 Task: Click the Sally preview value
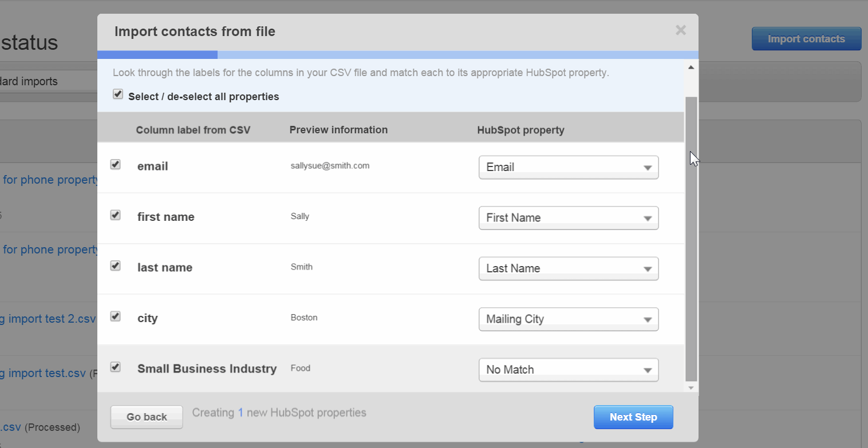(300, 216)
